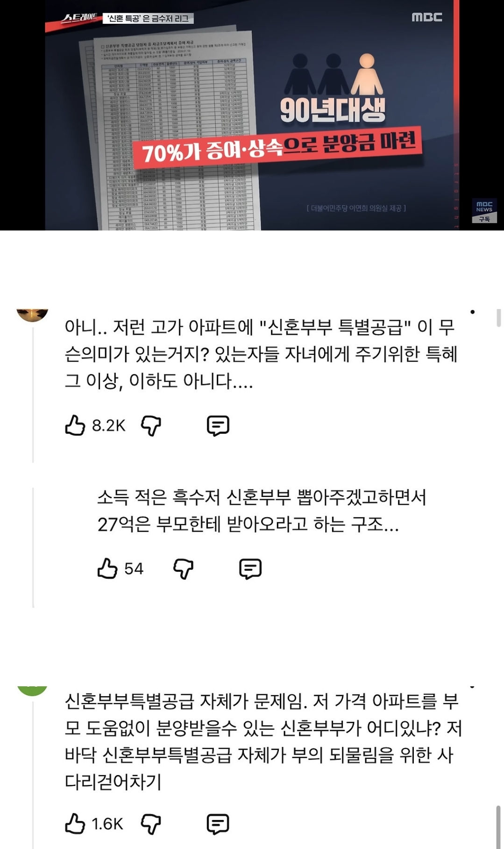Image resolution: width=504 pixels, height=849 pixels.
Task: Like the comment with 1.6K likes
Action: coord(75,824)
